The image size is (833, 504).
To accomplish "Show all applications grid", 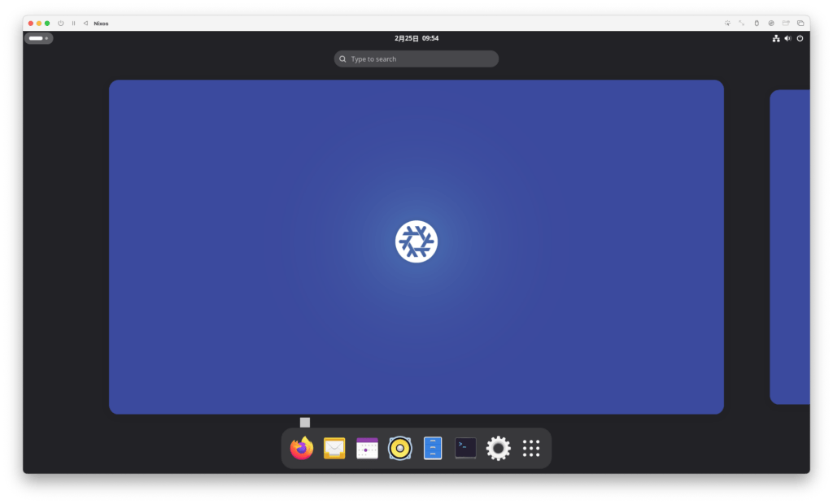I will [531, 448].
